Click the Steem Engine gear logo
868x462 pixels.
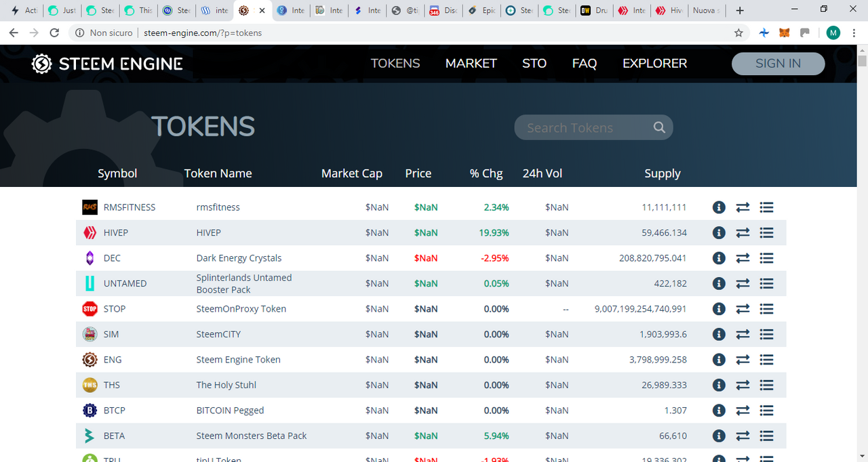pyautogui.click(x=42, y=64)
